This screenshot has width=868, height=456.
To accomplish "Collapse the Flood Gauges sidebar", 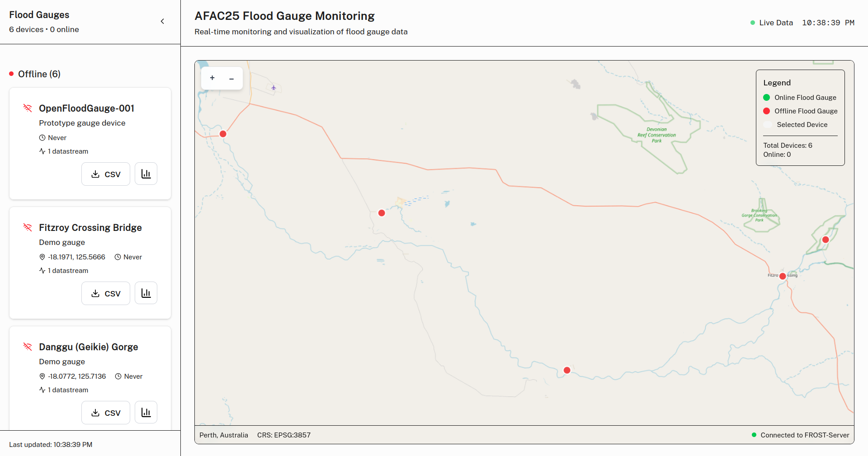I will 162,21.
